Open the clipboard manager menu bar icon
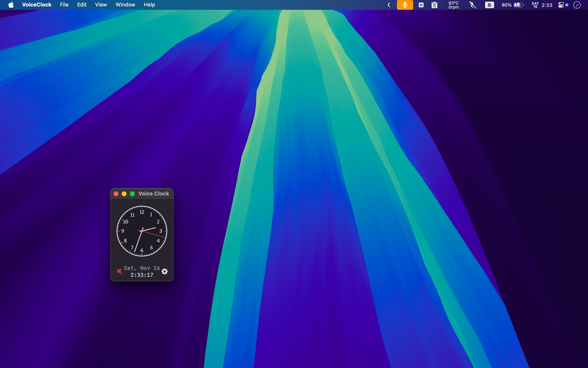 (434, 5)
